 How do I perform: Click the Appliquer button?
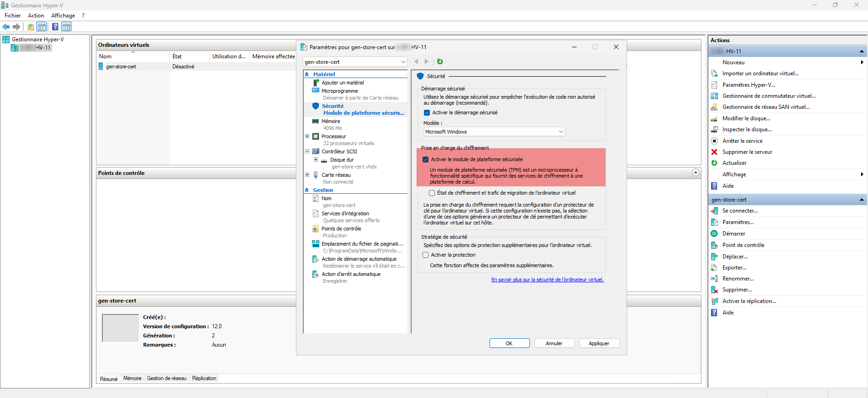tap(599, 343)
